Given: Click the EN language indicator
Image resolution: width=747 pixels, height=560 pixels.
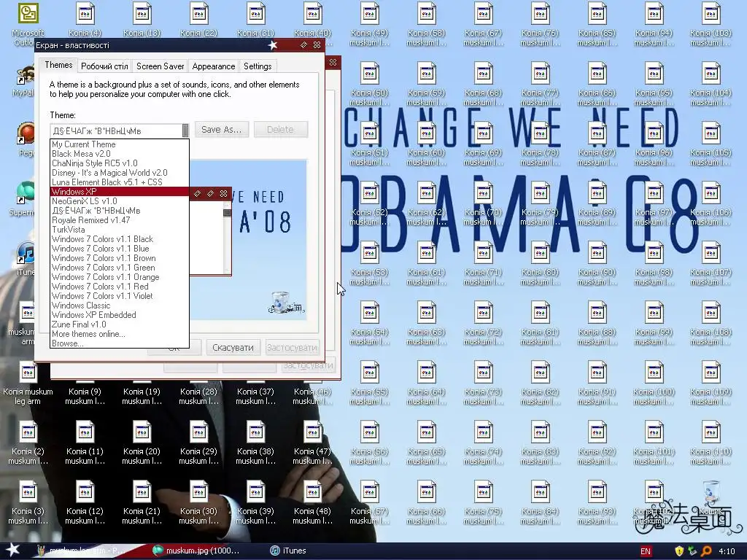Looking at the screenshot, I should pos(646,551).
